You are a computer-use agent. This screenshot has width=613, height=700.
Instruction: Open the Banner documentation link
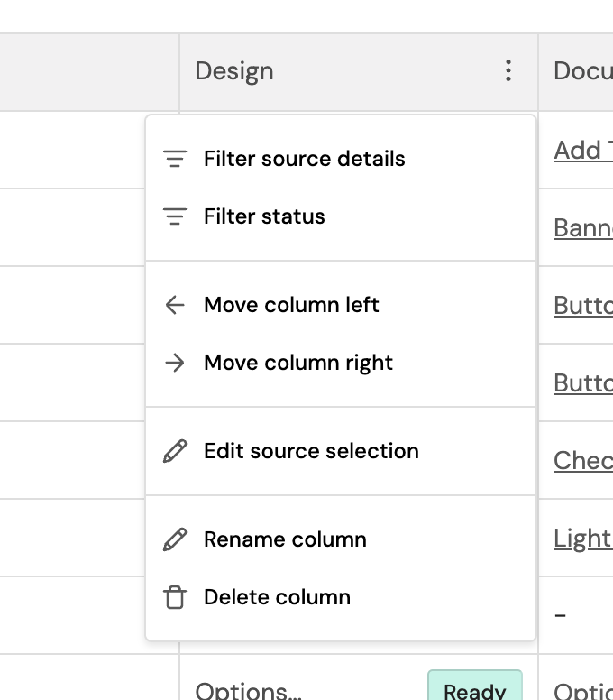(x=582, y=228)
